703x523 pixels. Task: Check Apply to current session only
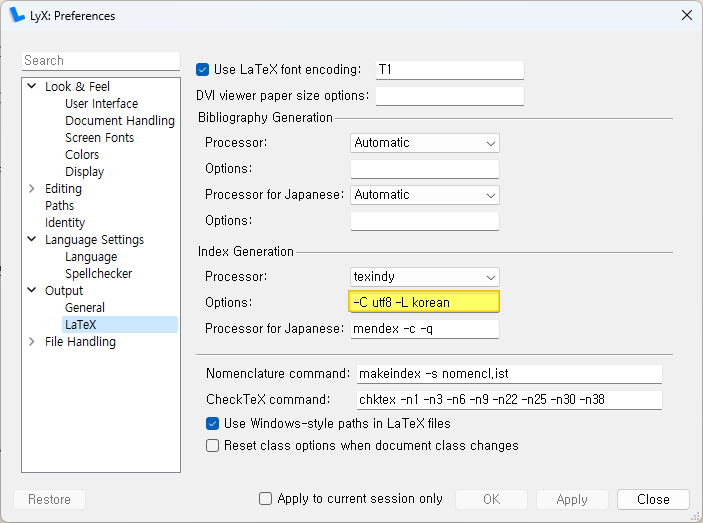pos(265,499)
